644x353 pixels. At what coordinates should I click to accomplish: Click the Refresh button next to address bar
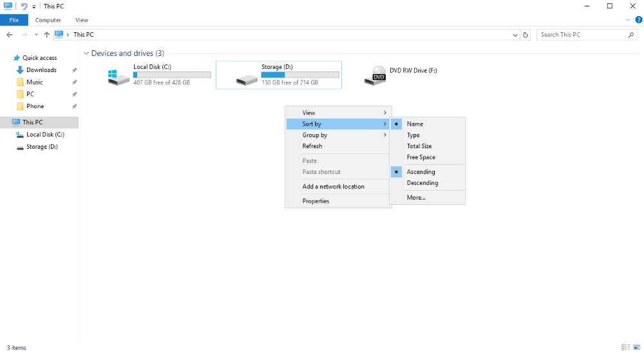tap(526, 35)
